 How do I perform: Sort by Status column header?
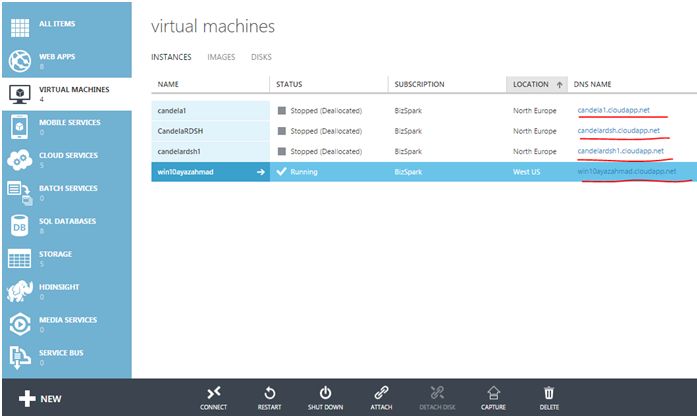coord(289,84)
